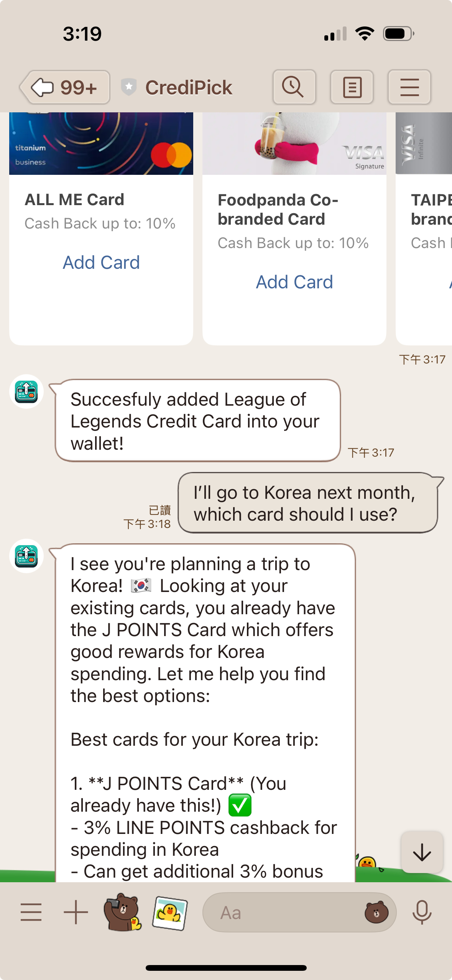
Task: Open the ALL ME titanium card image
Action: pos(101,144)
